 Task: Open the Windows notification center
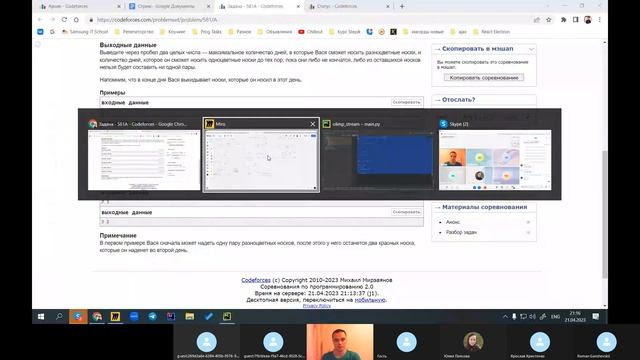(596, 316)
